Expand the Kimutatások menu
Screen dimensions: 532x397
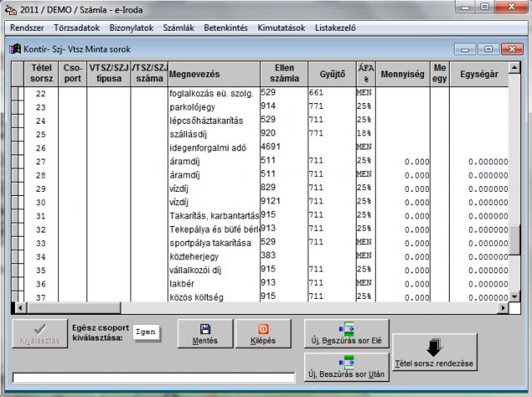pos(282,27)
